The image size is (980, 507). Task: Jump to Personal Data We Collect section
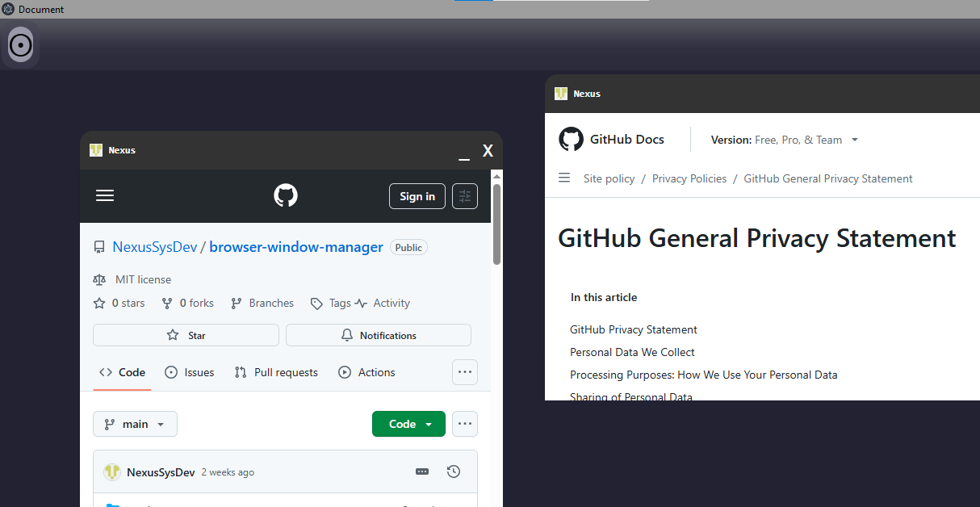(x=632, y=352)
